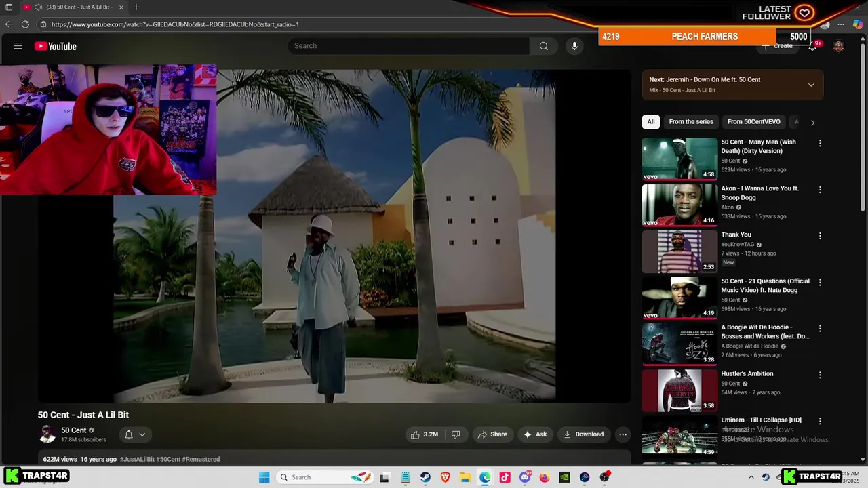Open notification preference dropdown arrow
The width and height of the screenshot is (868, 488).
pos(142,434)
